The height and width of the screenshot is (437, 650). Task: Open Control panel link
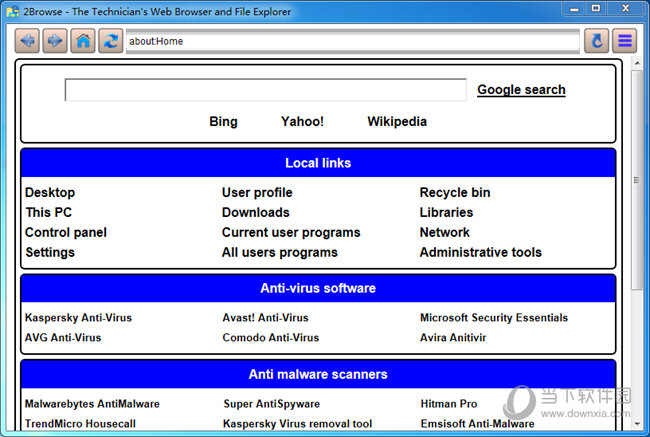pos(66,232)
